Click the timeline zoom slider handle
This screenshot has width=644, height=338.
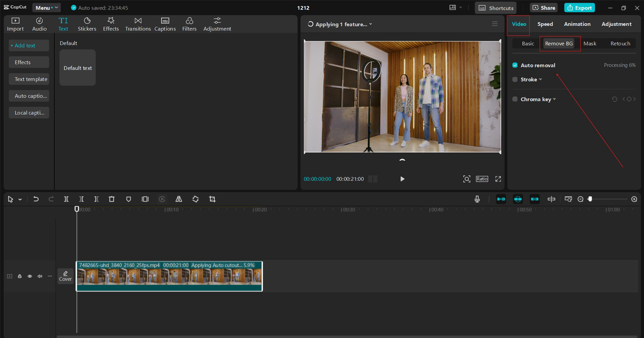(590, 199)
